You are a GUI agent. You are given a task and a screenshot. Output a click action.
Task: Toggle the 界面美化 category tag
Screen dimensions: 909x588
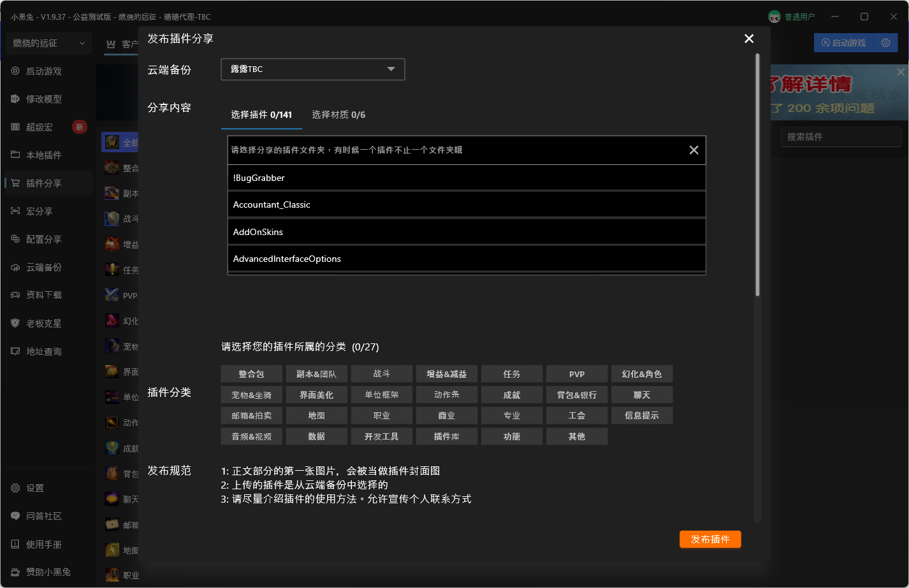(317, 395)
